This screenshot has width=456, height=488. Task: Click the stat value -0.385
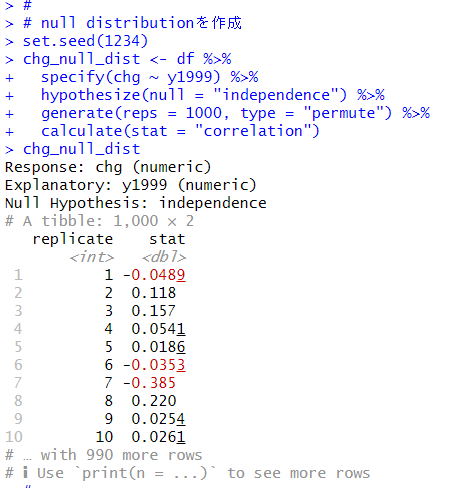[x=149, y=383]
